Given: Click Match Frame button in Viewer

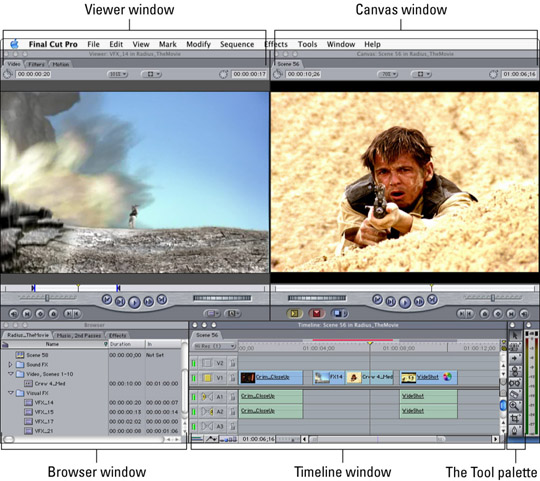Looking at the screenshot, I should coord(13,314).
